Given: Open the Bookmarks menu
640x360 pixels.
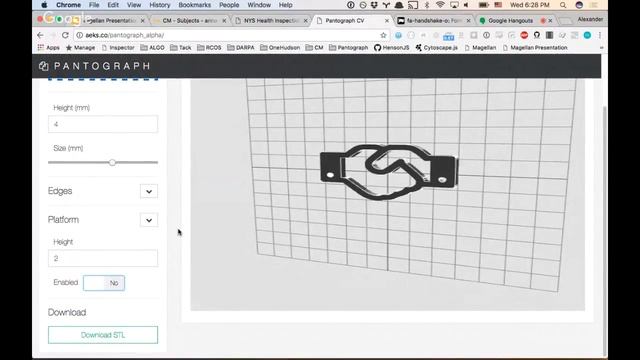Looking at the screenshot, I should (195, 5).
